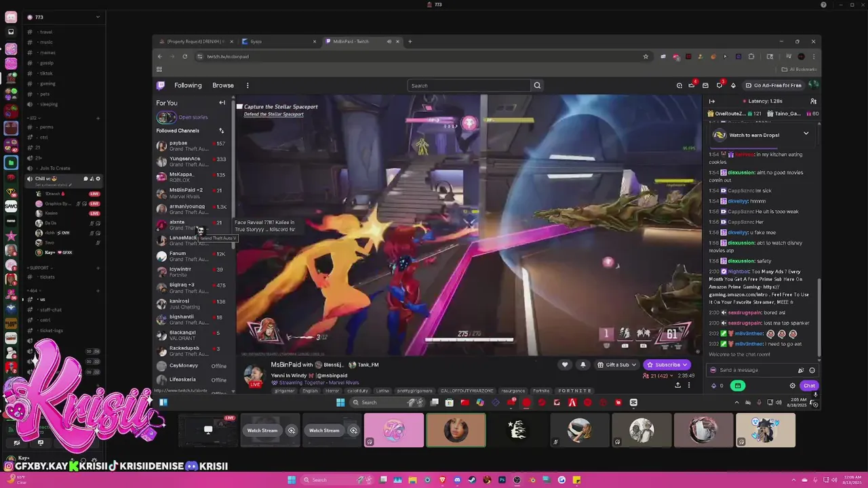Open paybae followed channel

(193, 146)
